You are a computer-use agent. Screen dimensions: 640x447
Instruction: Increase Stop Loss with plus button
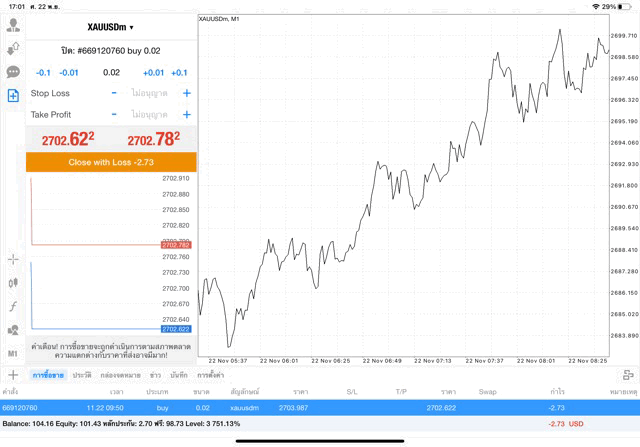pos(187,93)
